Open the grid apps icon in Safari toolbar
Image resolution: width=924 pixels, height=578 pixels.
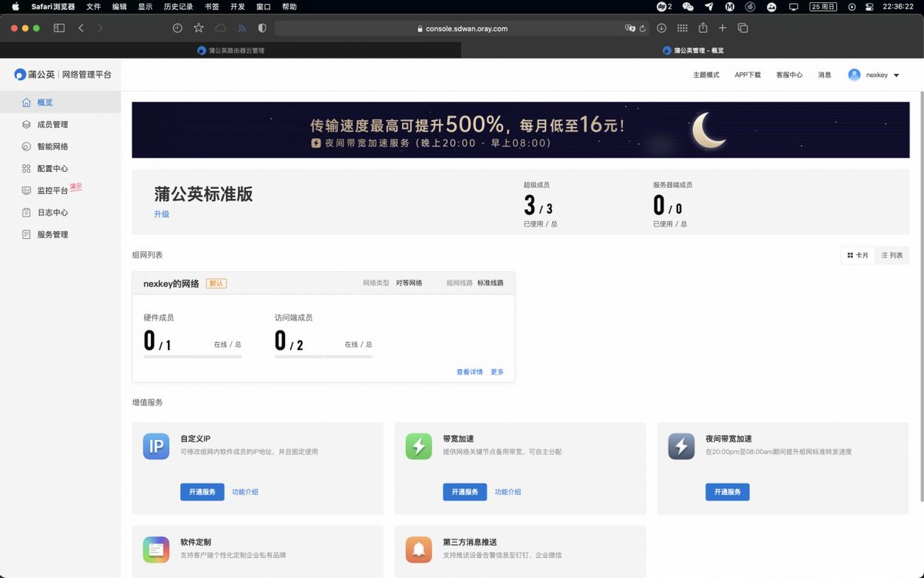point(682,28)
